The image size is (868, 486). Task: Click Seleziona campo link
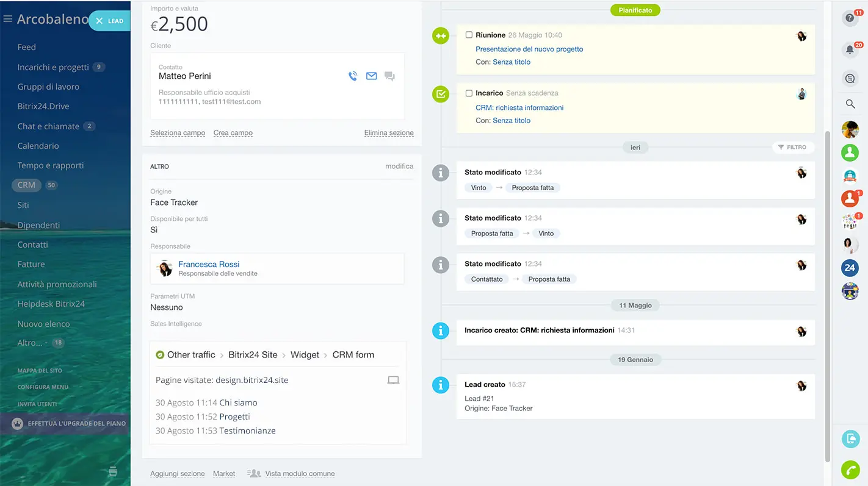pos(178,133)
